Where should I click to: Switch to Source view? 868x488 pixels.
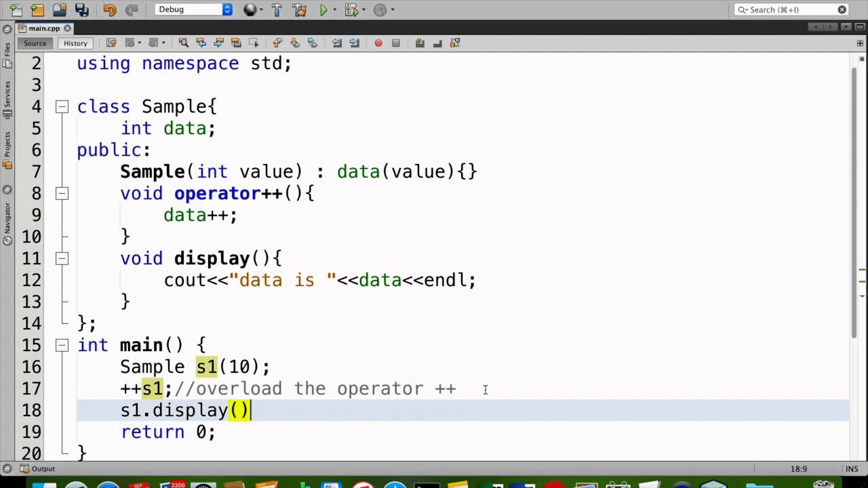coord(35,43)
